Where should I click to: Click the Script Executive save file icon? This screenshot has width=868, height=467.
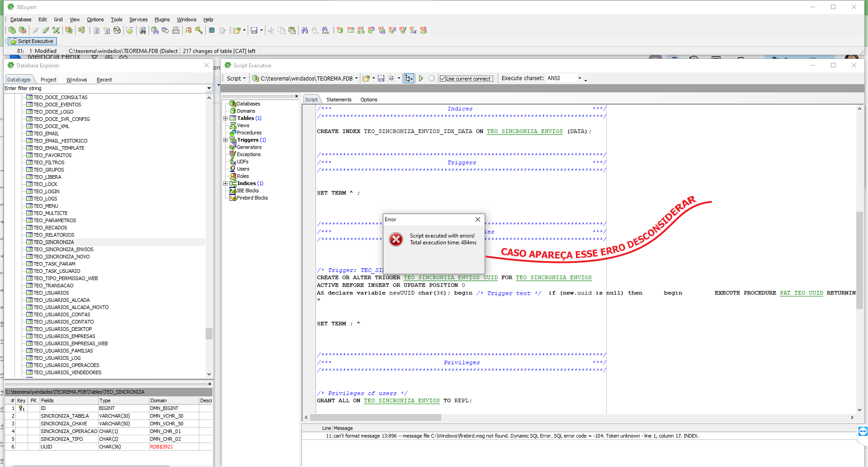tap(381, 78)
